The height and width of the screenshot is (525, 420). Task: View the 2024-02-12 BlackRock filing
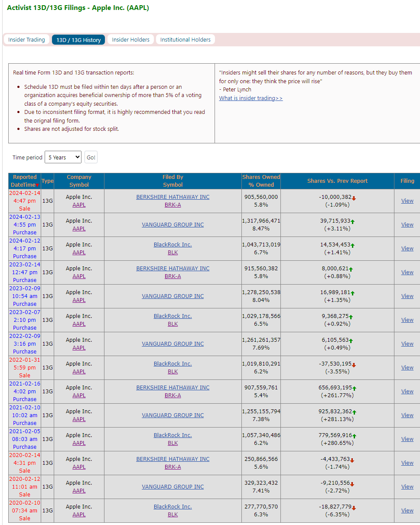coord(407,249)
